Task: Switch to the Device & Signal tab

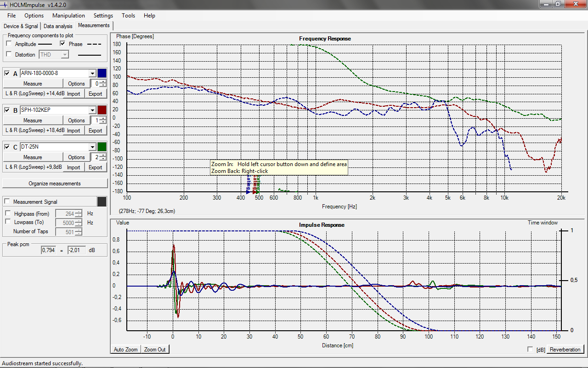Action: click(21, 26)
